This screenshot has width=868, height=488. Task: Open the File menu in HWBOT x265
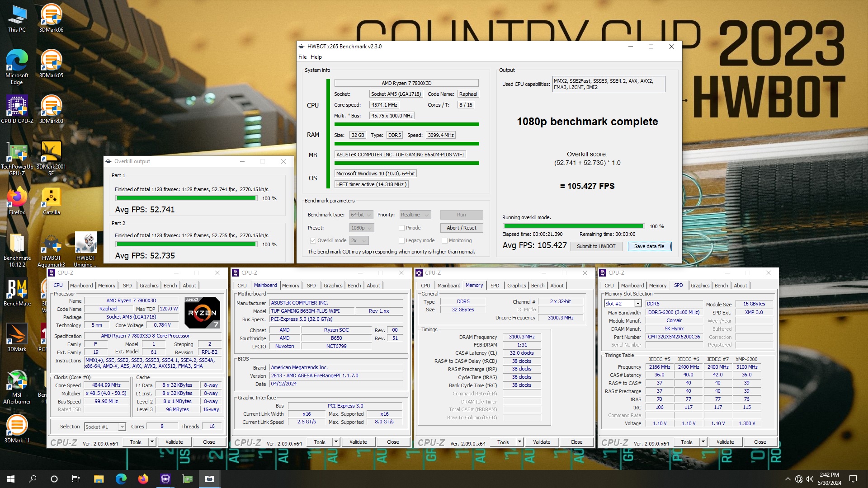pyautogui.click(x=302, y=57)
